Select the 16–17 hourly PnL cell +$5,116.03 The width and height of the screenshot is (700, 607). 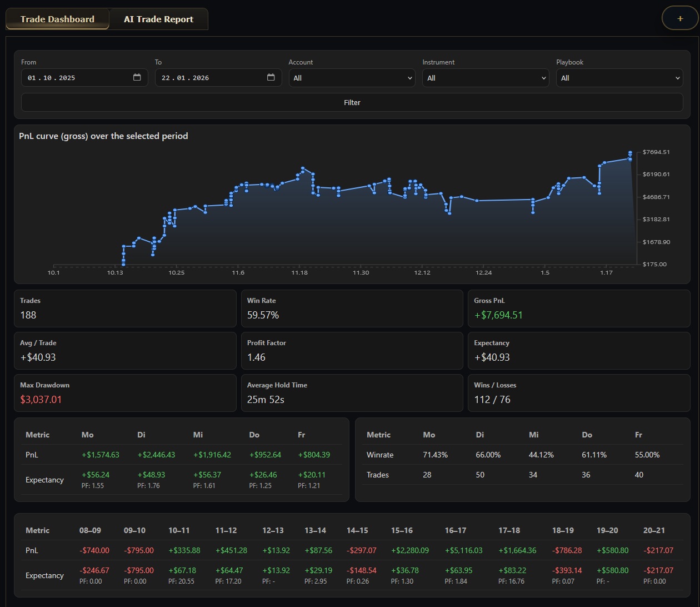[x=464, y=550]
